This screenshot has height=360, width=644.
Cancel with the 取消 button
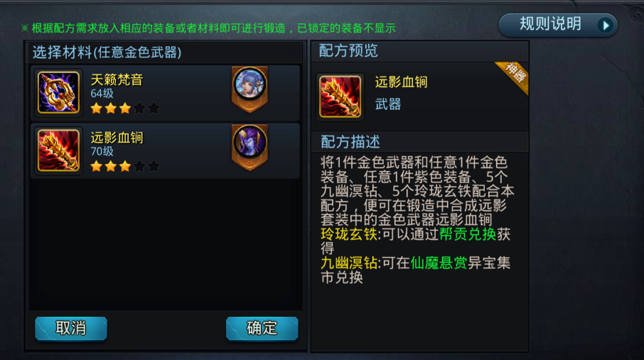tap(71, 328)
